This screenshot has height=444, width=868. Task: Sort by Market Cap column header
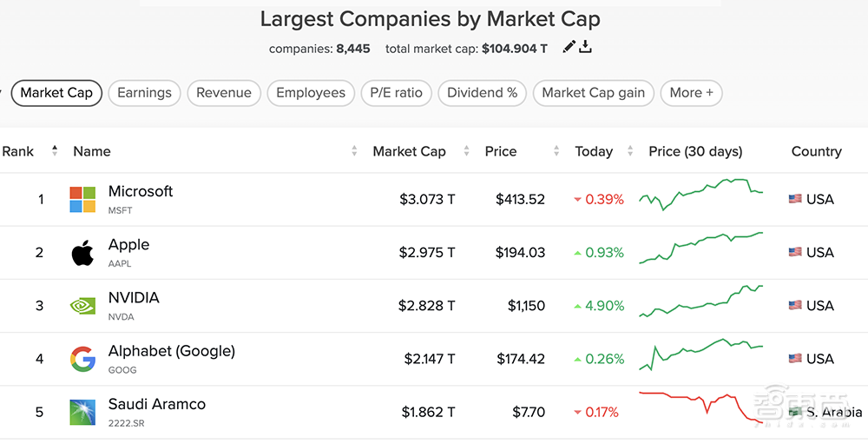coord(409,151)
